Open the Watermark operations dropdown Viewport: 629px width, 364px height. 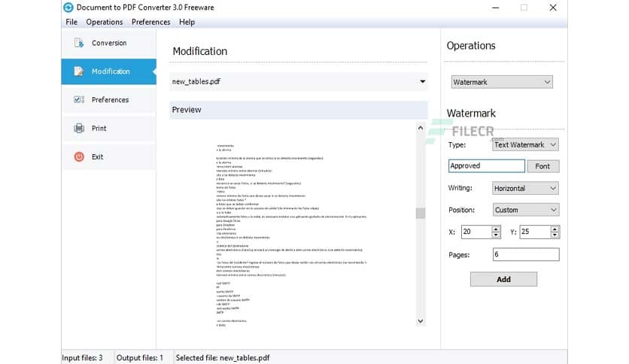(x=502, y=82)
